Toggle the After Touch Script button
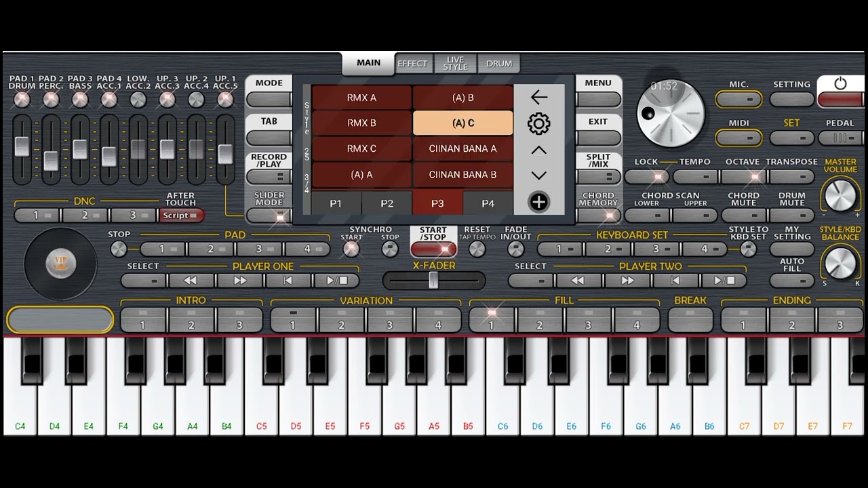Viewport: 868px width, 488px height. click(x=181, y=216)
